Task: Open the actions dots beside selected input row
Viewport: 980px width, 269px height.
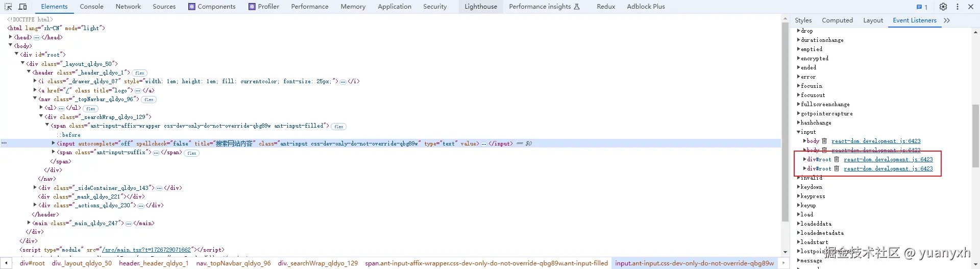Action: click(4, 143)
